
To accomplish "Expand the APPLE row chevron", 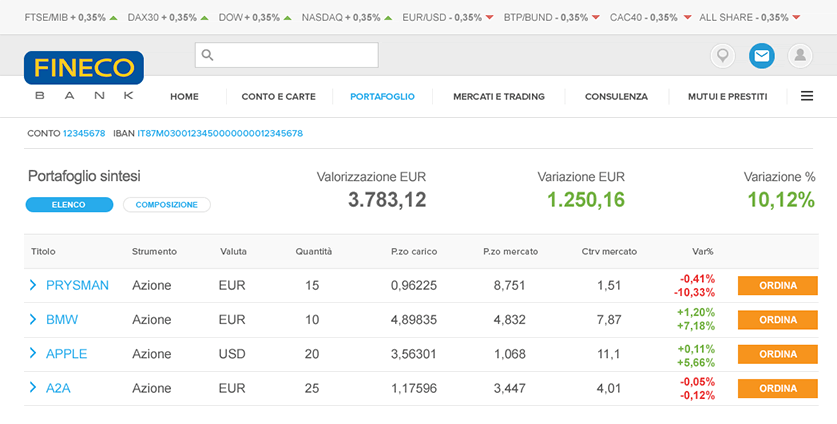I will tap(33, 353).
